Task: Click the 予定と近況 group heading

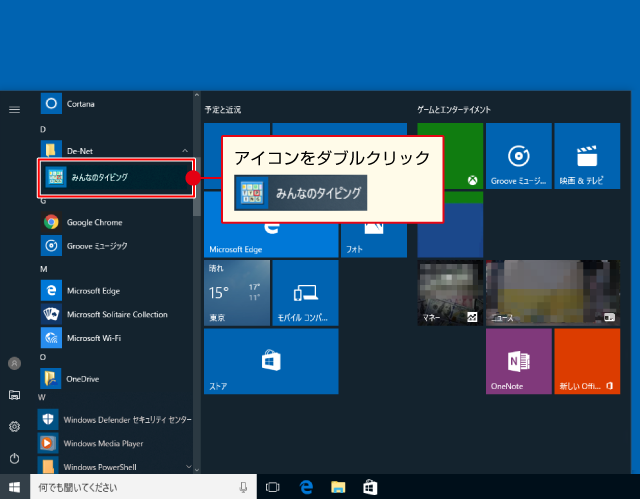Action: [x=223, y=109]
